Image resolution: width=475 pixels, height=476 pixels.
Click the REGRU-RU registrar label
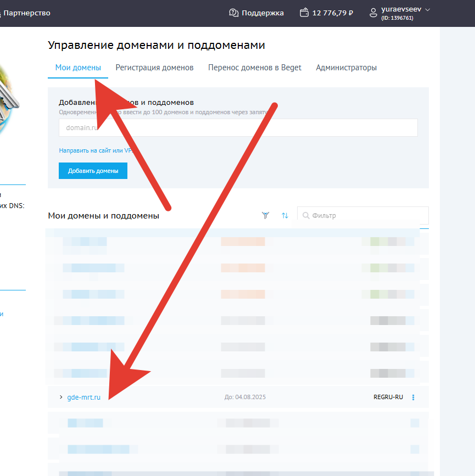click(x=388, y=397)
